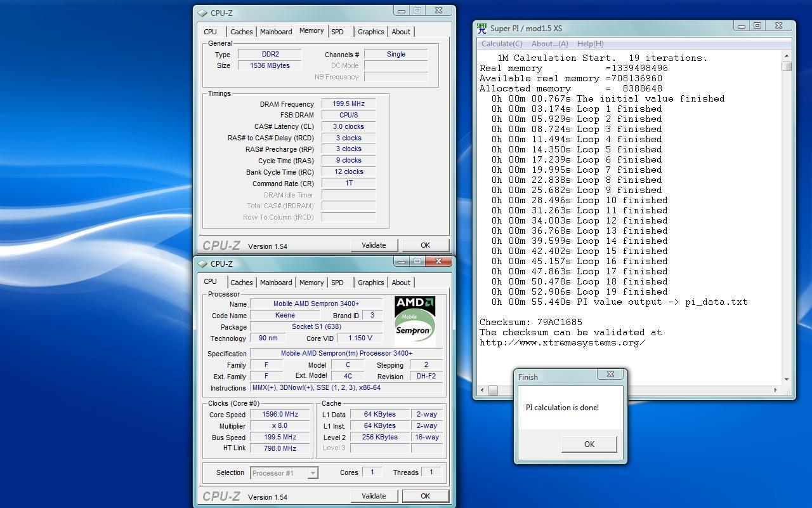Click the AMD Mobile Sempron logo
Screen dimensions: 812x508
point(415,321)
